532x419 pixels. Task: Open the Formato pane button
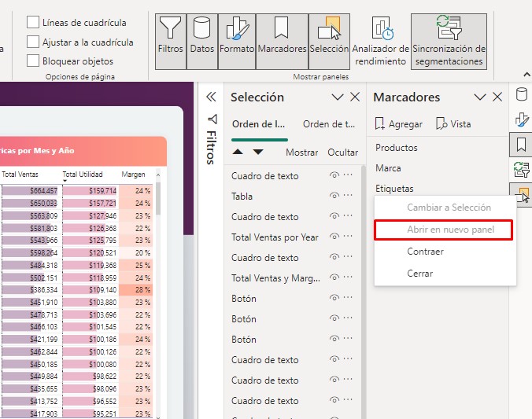tap(237, 42)
